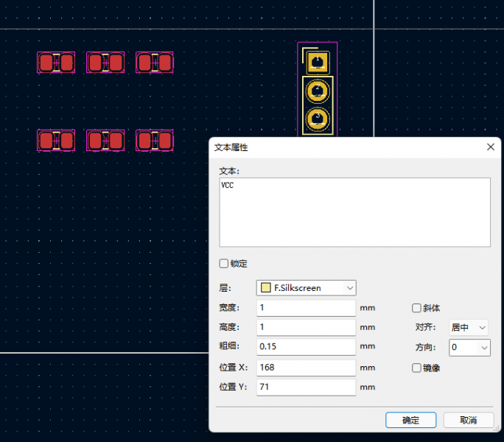This screenshot has height=442, width=504.
Task: Close the 文本属性 dialog
Action: [491, 147]
